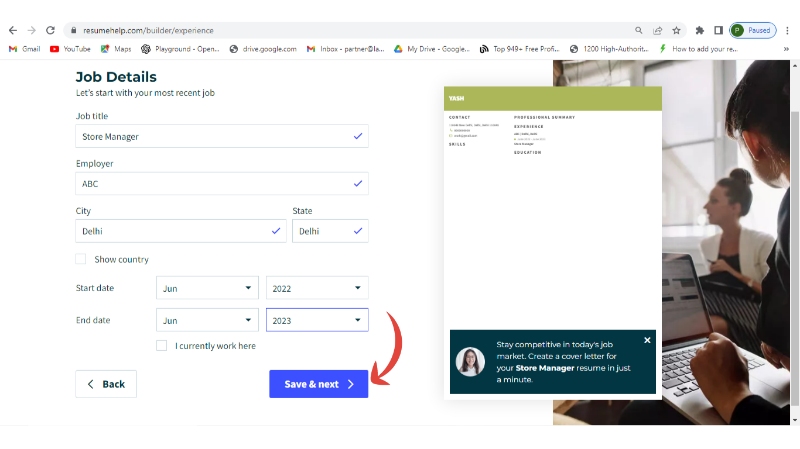Reload the page with the refresh icon
Screen dimensions: 800x449
tap(51, 30)
